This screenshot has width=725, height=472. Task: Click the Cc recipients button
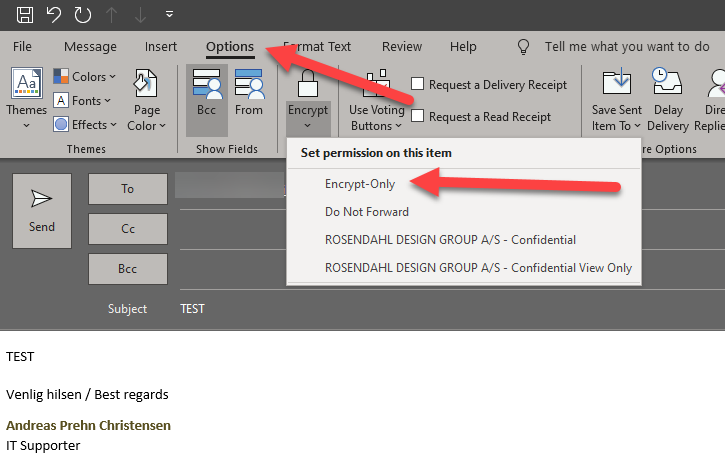pos(128,229)
